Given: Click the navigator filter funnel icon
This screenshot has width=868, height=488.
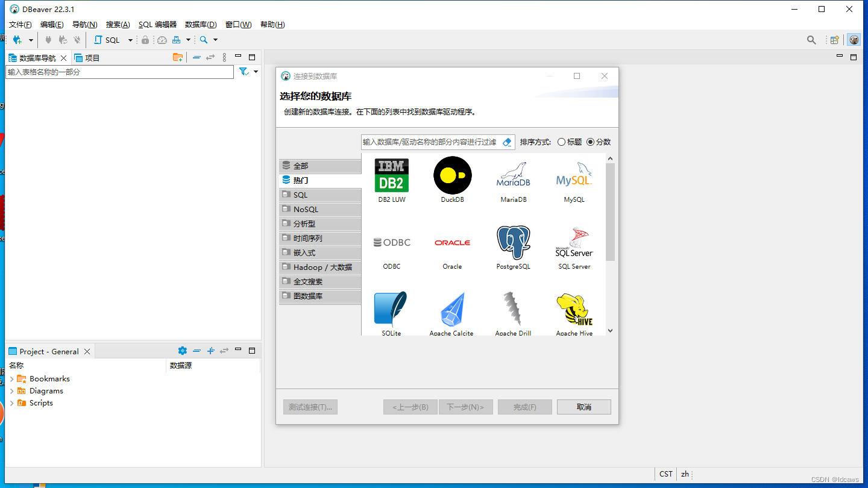Looking at the screenshot, I should pos(244,72).
